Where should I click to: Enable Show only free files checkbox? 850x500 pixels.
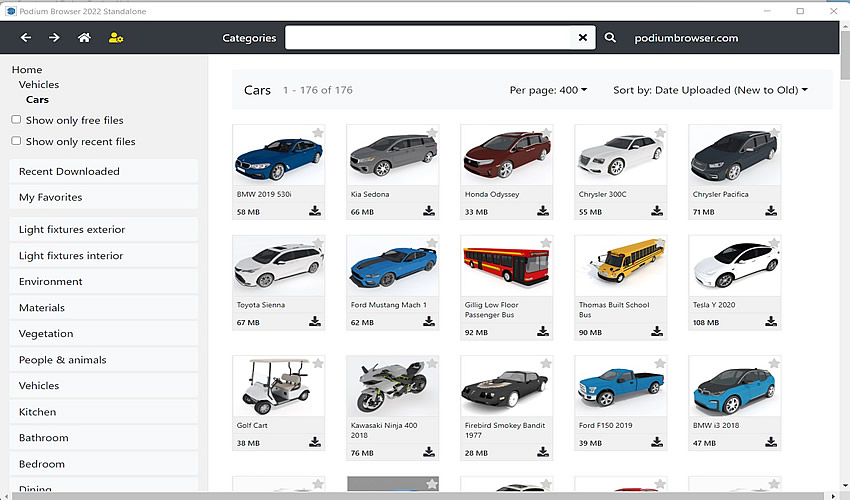(x=16, y=119)
